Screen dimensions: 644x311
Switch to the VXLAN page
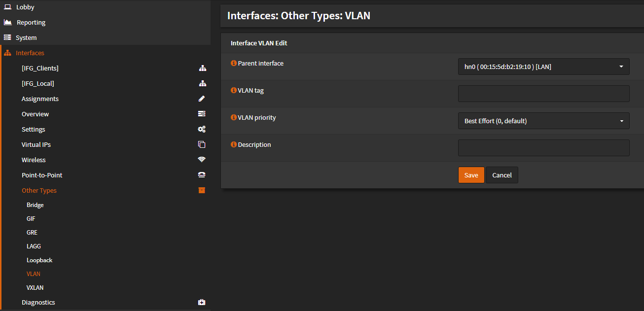(x=35, y=287)
